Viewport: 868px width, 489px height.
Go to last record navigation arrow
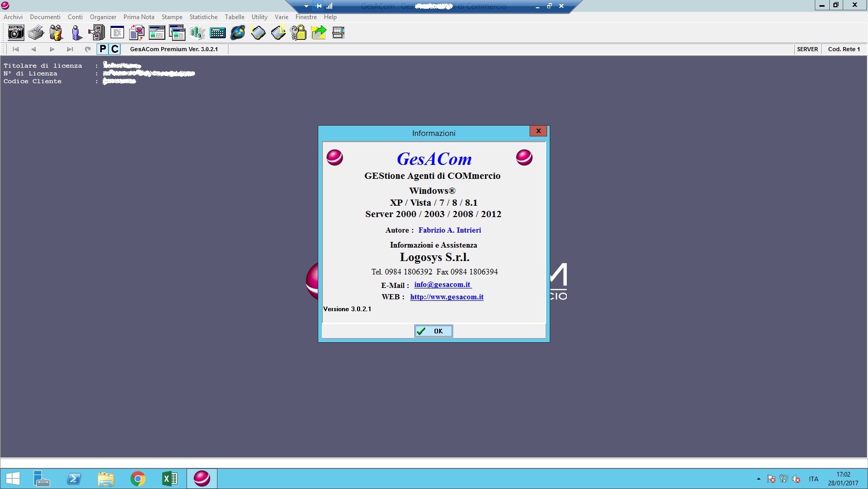(70, 49)
